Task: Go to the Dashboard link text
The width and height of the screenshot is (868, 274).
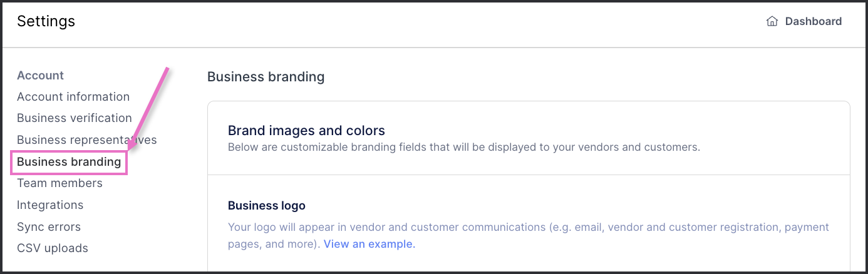Action: (813, 21)
